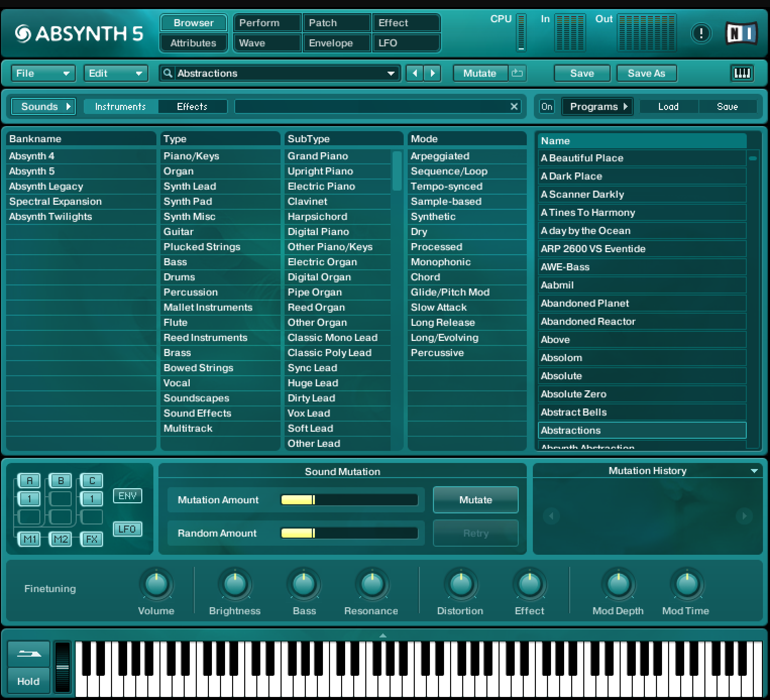Activate oscillator module A
This screenshot has width=770, height=700.
pyautogui.click(x=29, y=480)
